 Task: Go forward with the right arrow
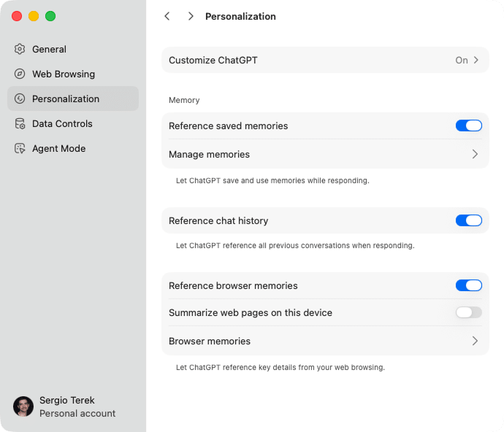point(191,16)
